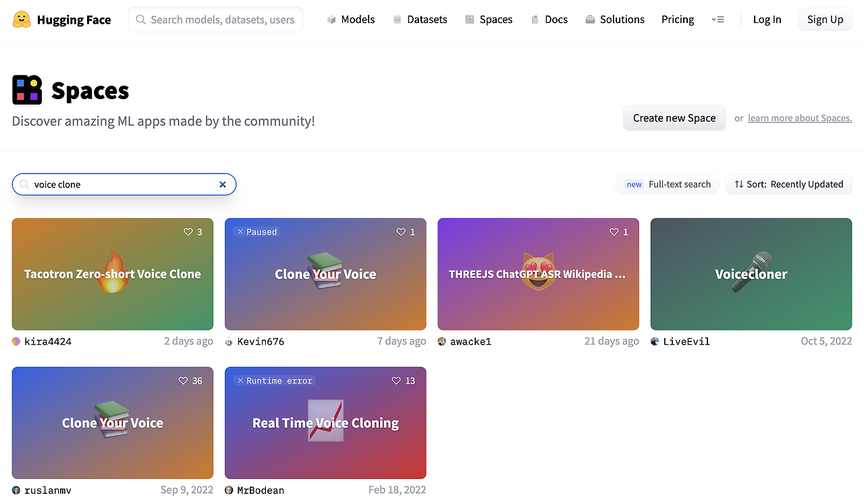
Task: Click the "Oct 5, 2022" date
Action: tap(826, 341)
